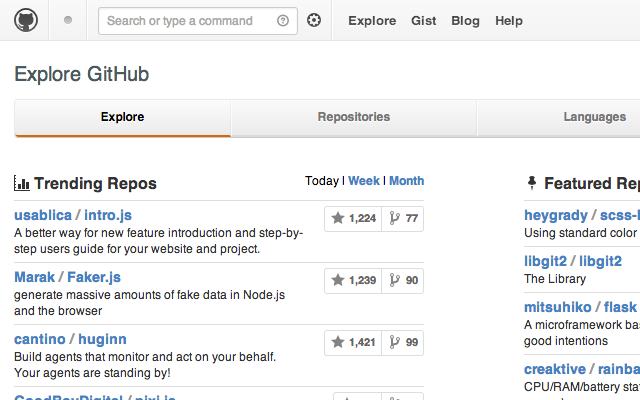This screenshot has width=640, height=400.
Task: Click the notifications dot indicator
Action: [68, 20]
